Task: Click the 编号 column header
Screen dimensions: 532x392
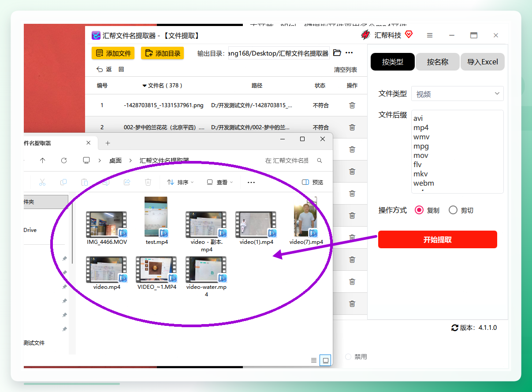Action: [102, 86]
